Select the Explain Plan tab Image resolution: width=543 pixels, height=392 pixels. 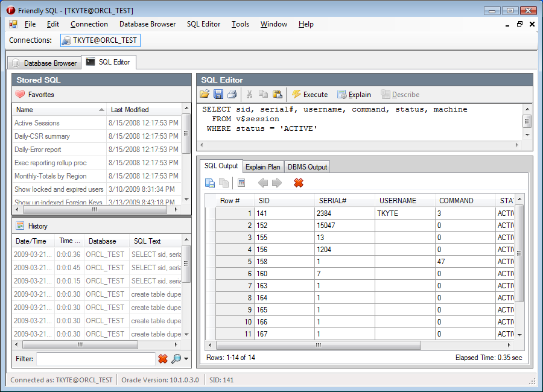click(263, 167)
